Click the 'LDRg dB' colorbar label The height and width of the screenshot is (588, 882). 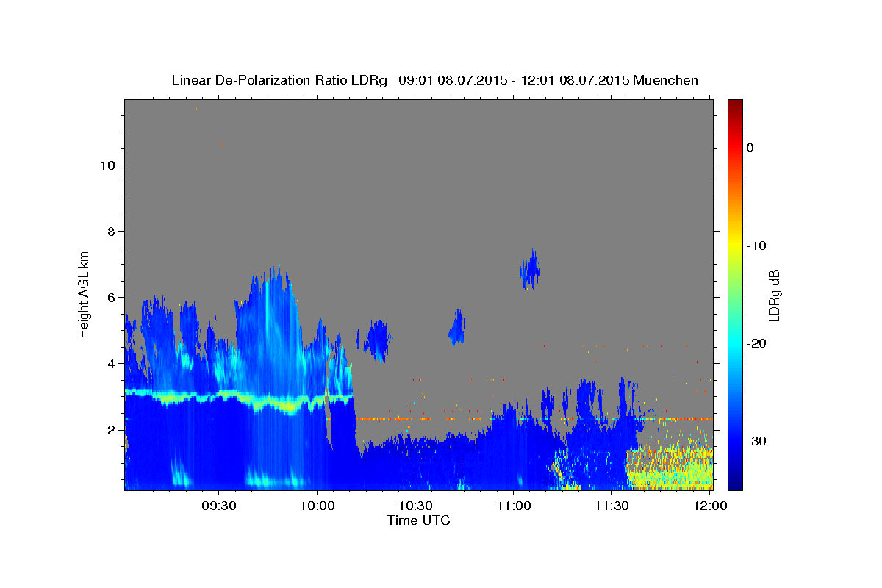pyautogui.click(x=773, y=295)
